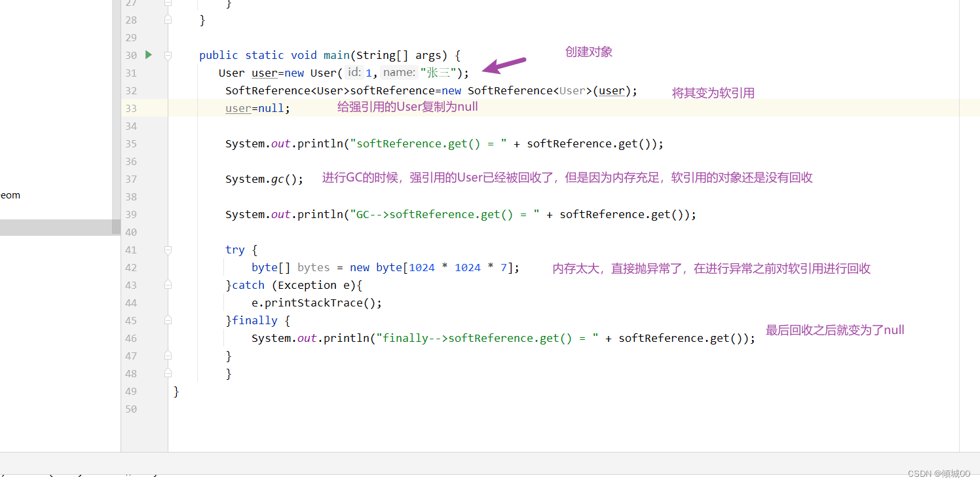Click line number 30 in the gutter

[x=131, y=56]
